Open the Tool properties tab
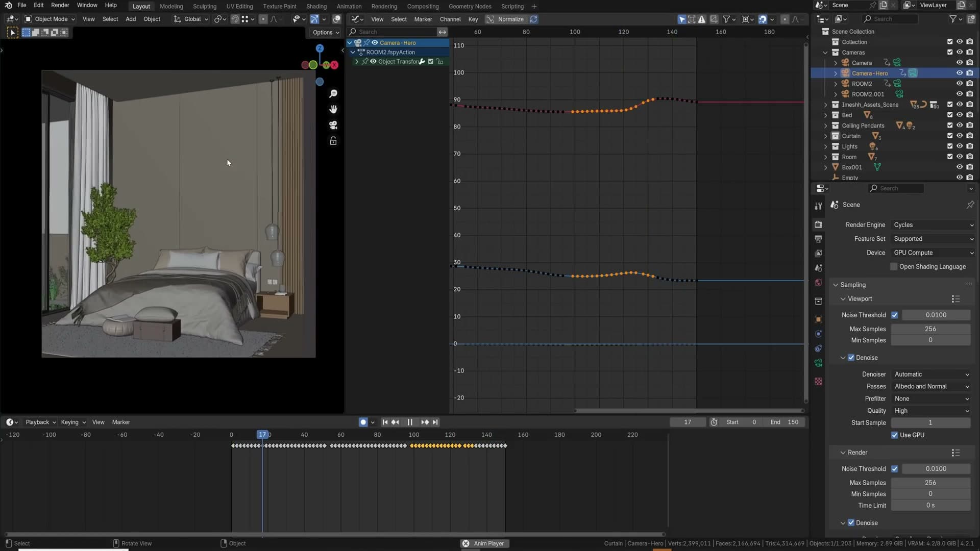980x551 pixels. (818, 206)
